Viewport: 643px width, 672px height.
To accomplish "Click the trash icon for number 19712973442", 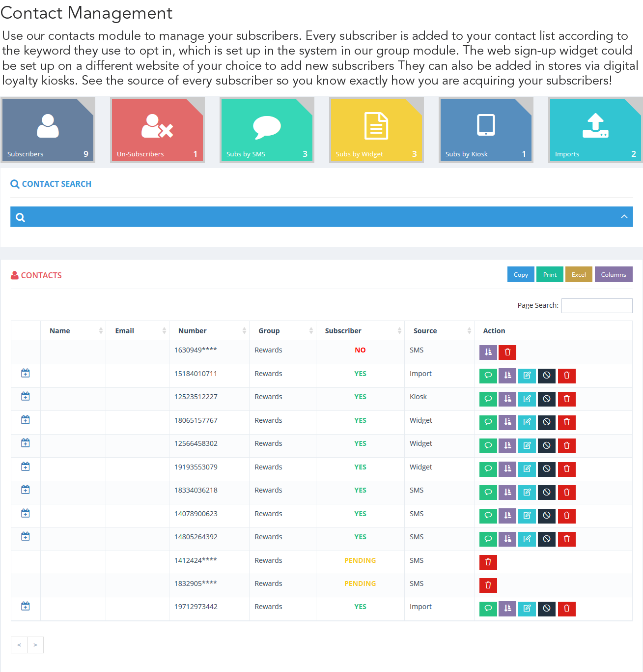I will click(x=566, y=609).
